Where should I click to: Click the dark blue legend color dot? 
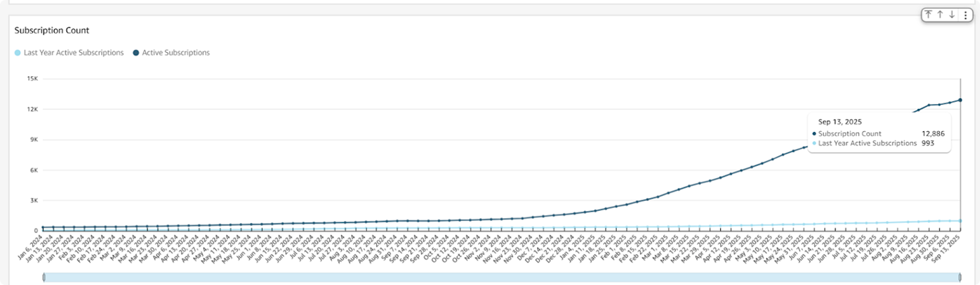136,53
